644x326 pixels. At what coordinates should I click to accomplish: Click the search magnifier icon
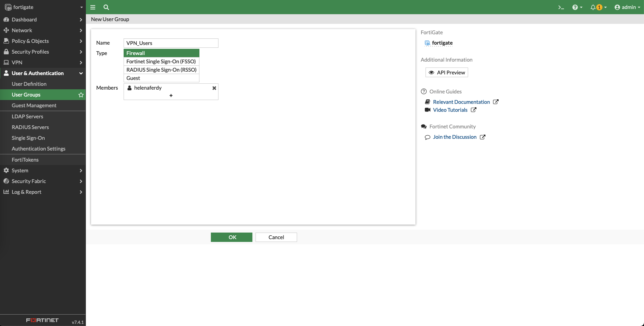click(x=106, y=7)
